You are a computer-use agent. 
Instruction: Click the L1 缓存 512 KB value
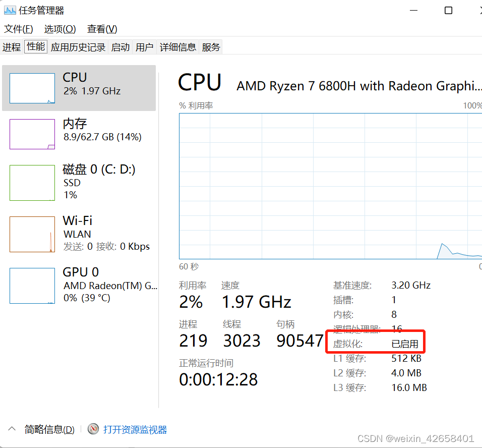(x=406, y=359)
